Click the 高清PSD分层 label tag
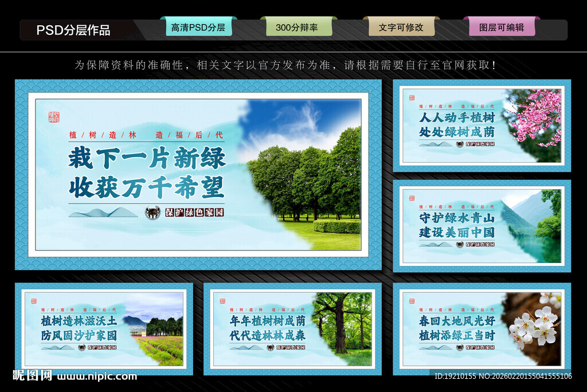The height and width of the screenshot is (392, 587). pos(198,28)
